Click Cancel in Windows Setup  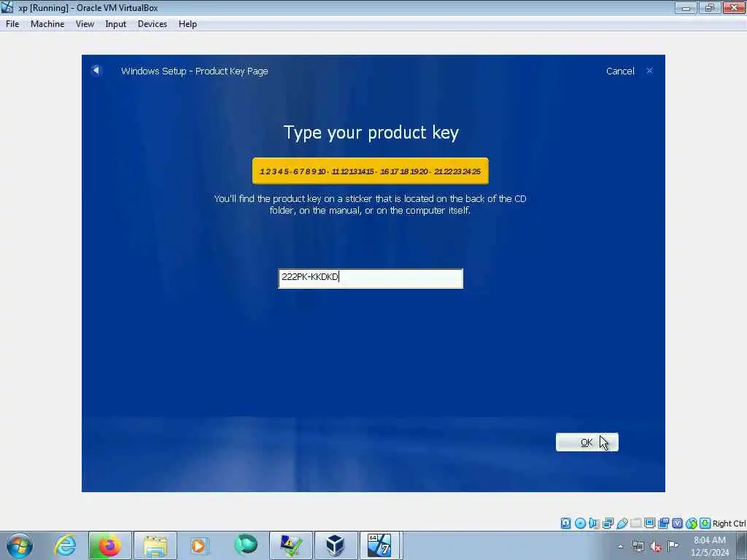(620, 71)
